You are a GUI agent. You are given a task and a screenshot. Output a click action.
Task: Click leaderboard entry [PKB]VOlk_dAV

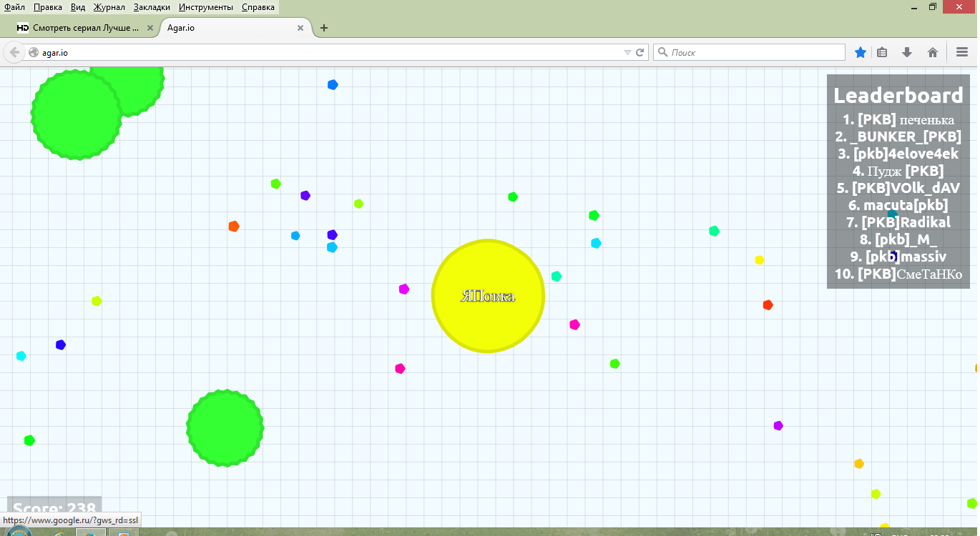coord(898,188)
